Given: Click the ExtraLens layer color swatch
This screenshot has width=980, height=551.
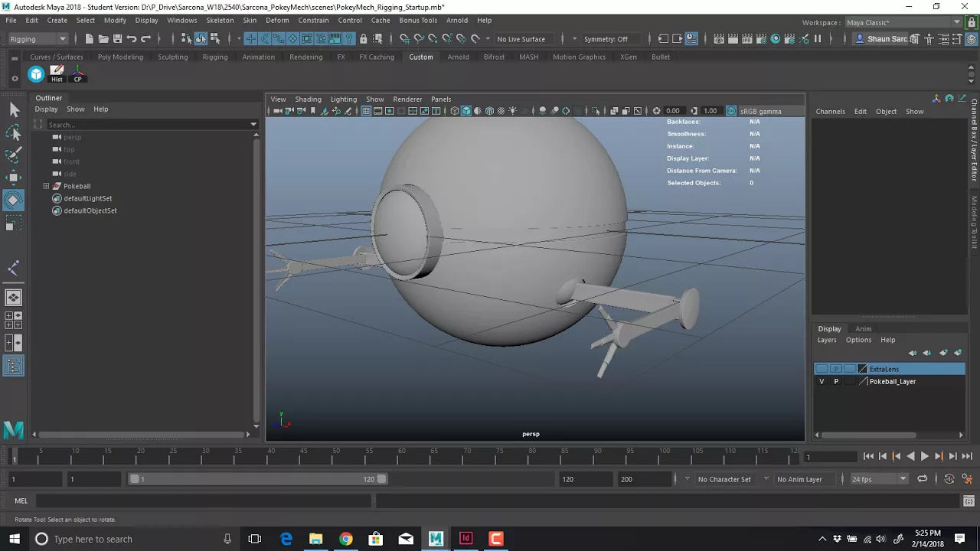Looking at the screenshot, I should [x=863, y=369].
